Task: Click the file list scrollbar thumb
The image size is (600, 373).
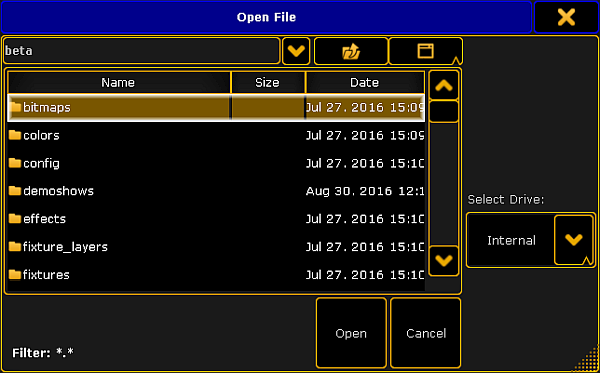Action: tap(443, 112)
